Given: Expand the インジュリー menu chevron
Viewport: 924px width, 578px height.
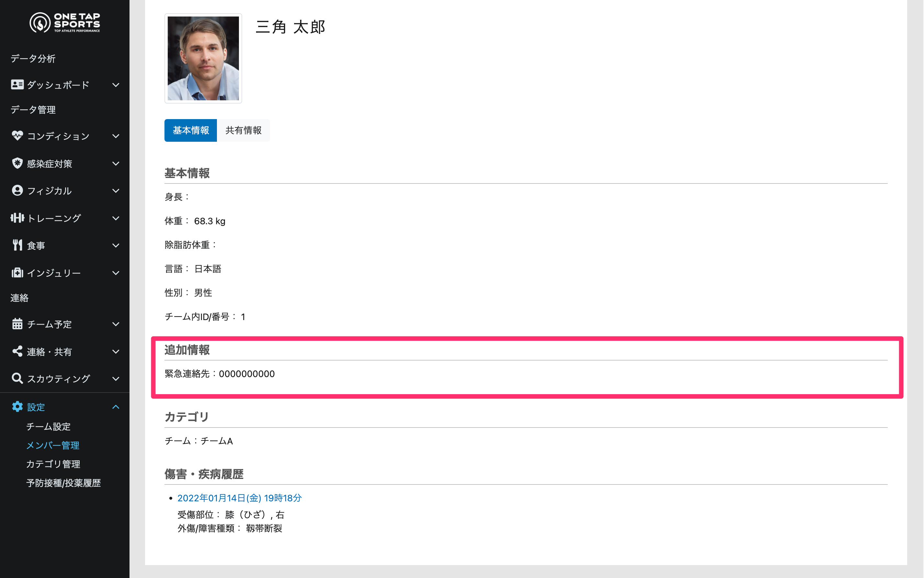Looking at the screenshot, I should (116, 273).
